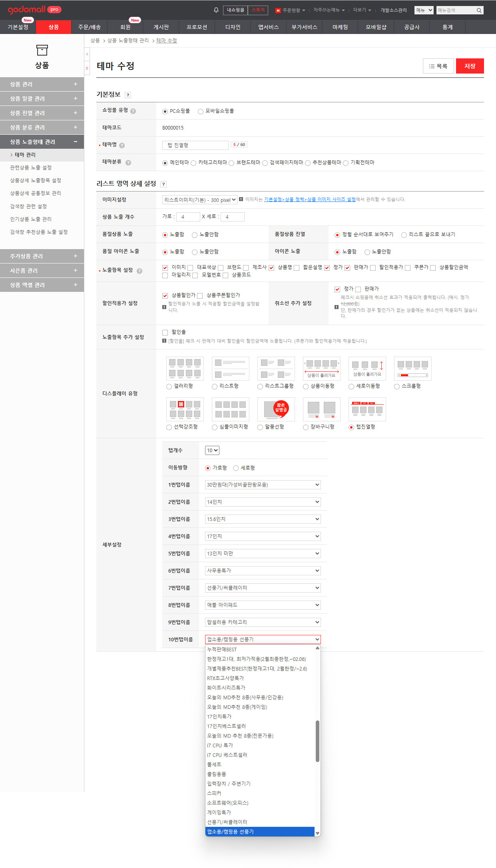Screen dimensions: 496x868
Task: Click 개발소스관리 in top bar
Action: pyautogui.click(x=394, y=10)
